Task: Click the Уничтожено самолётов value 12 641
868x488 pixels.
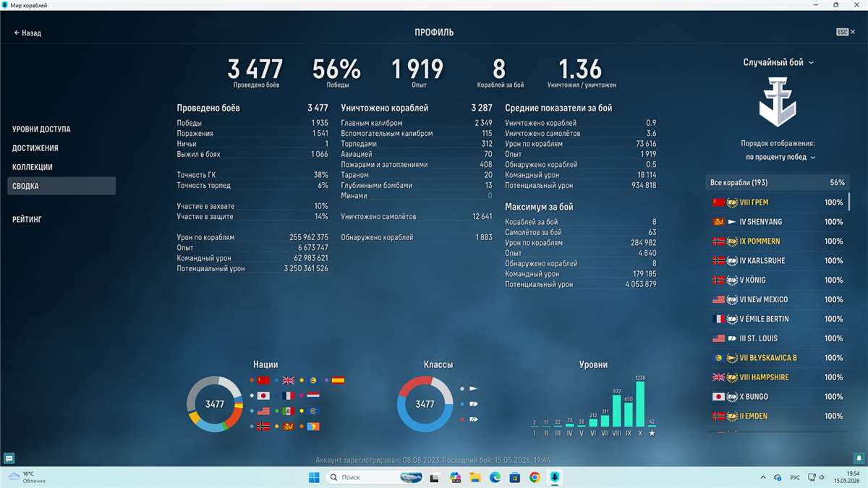Action: [482, 216]
